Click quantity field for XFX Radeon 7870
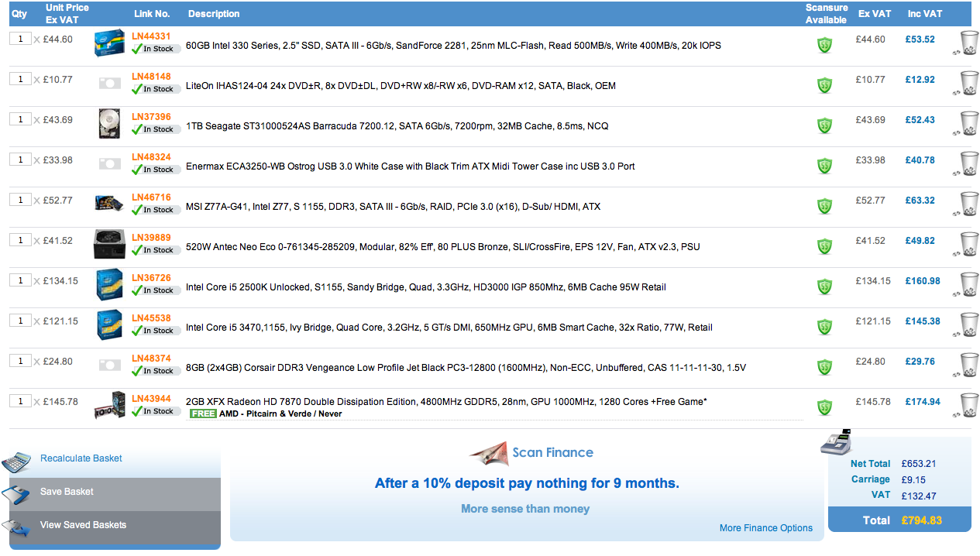Screen dimensions: 980x556 click(x=20, y=401)
